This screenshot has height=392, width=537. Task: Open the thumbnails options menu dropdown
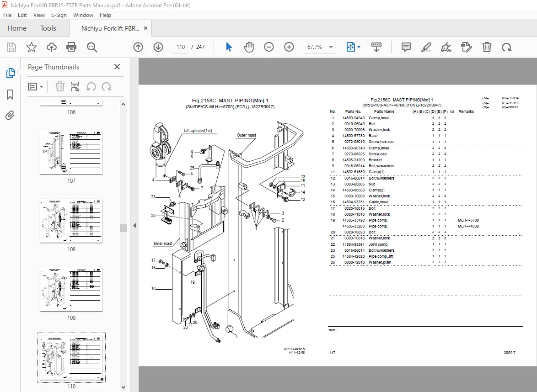[35, 86]
